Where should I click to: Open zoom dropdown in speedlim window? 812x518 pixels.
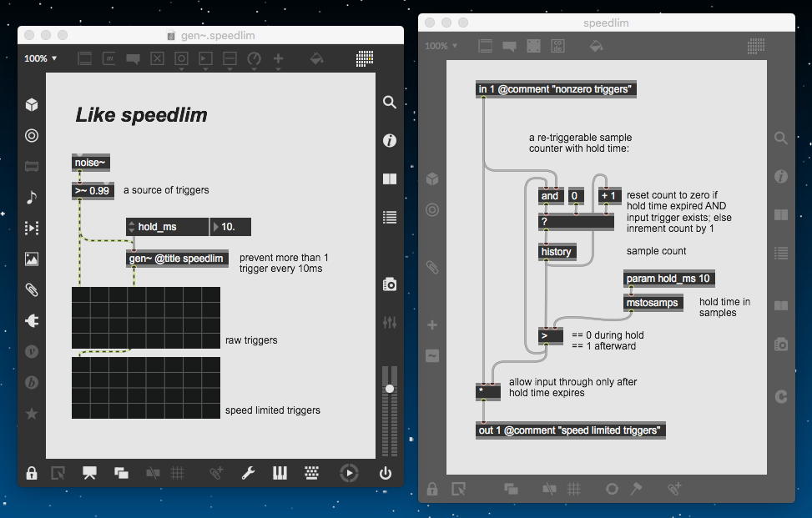click(x=441, y=46)
